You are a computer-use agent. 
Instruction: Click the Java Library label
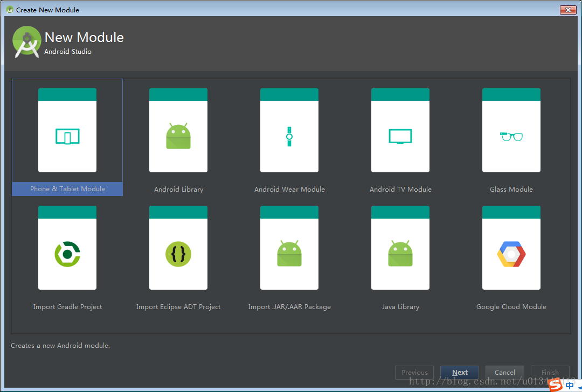[400, 307]
